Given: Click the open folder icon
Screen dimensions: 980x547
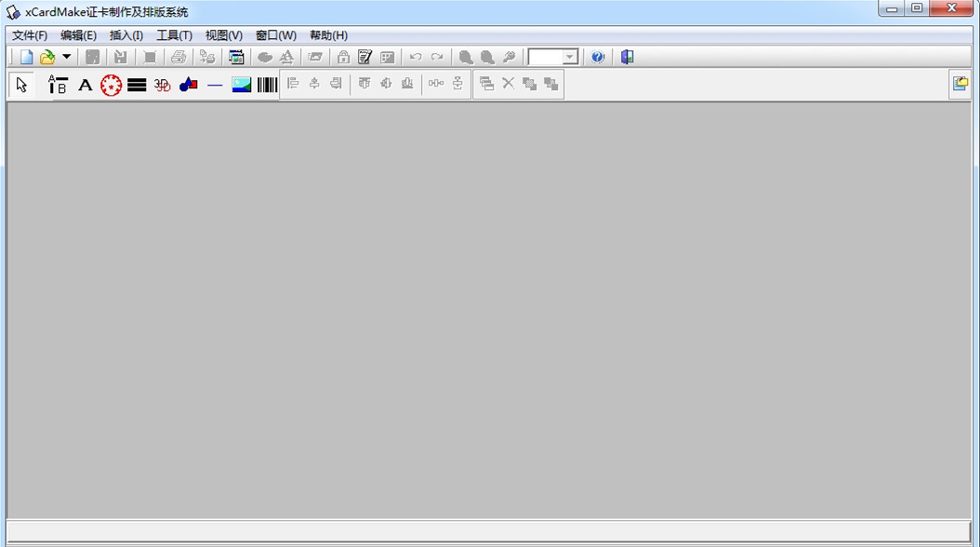Looking at the screenshot, I should pyautogui.click(x=46, y=57).
